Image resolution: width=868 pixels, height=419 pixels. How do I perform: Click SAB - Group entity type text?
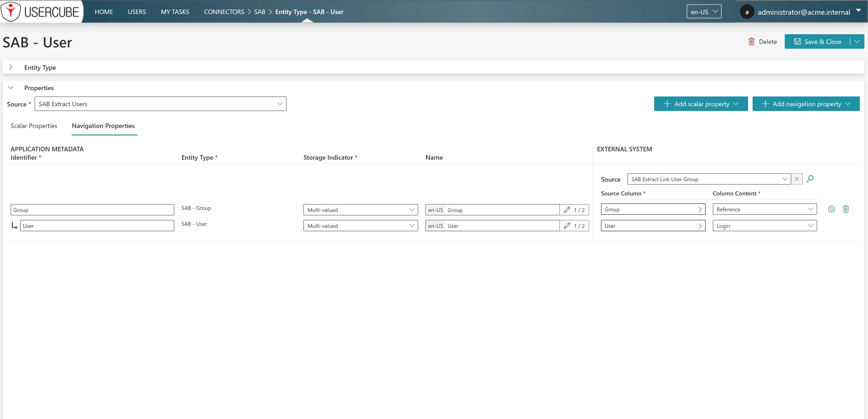tap(196, 208)
